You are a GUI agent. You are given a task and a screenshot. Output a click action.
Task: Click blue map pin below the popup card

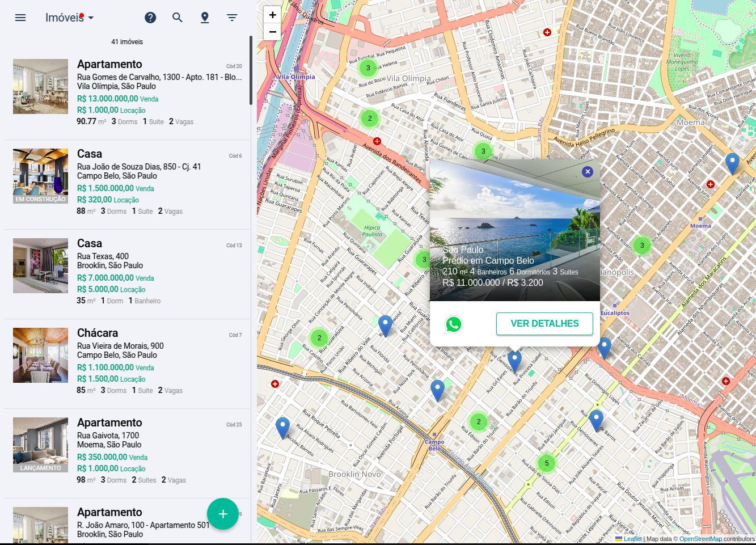point(514,361)
